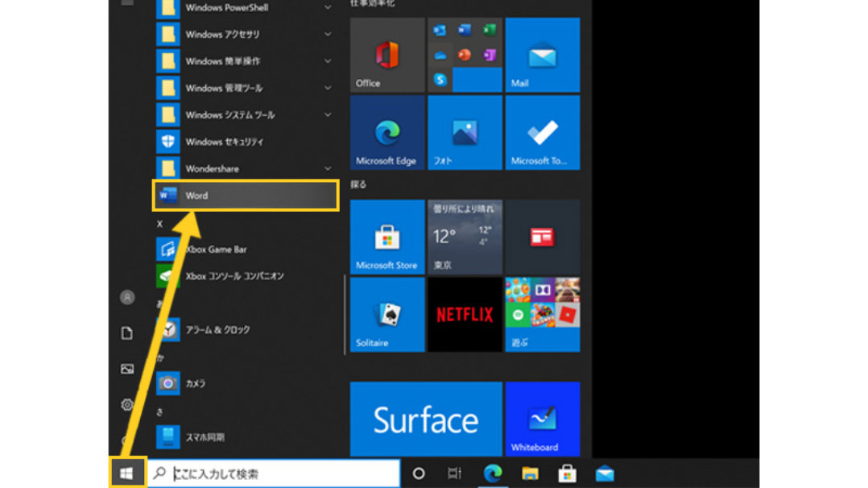Click the PowerPoint icon in Office folder tile
Screen dimensions: 868x488
(465, 55)
